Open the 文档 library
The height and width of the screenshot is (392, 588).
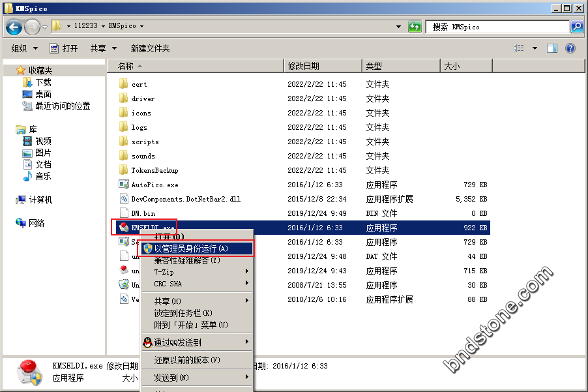click(x=43, y=164)
